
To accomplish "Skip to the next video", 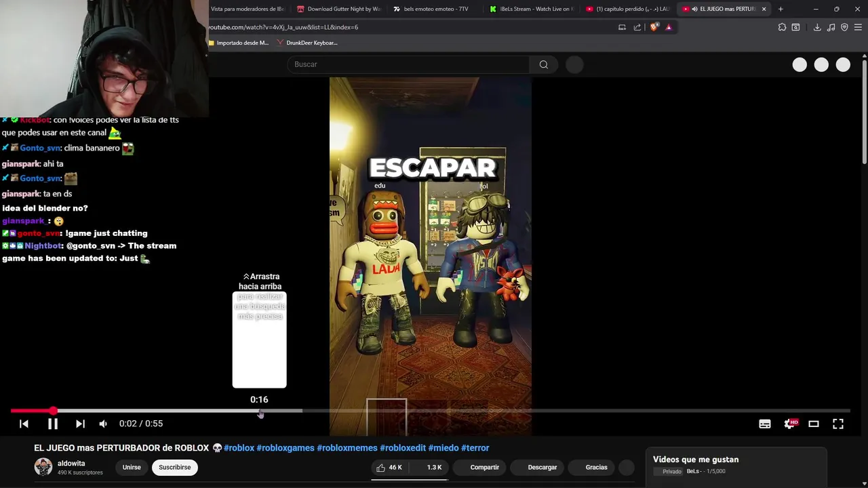I will pos(80,424).
